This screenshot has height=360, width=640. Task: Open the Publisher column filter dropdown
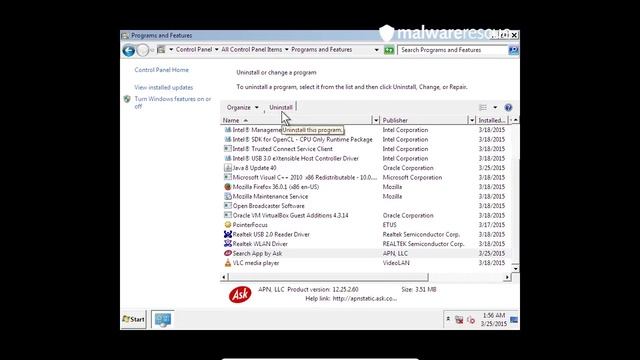(472, 120)
